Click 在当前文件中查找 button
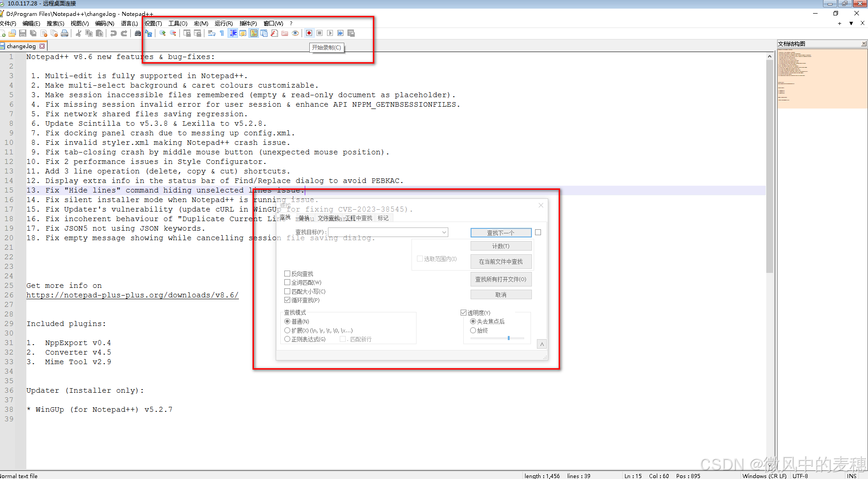This screenshot has height=479, width=868. [x=501, y=262]
